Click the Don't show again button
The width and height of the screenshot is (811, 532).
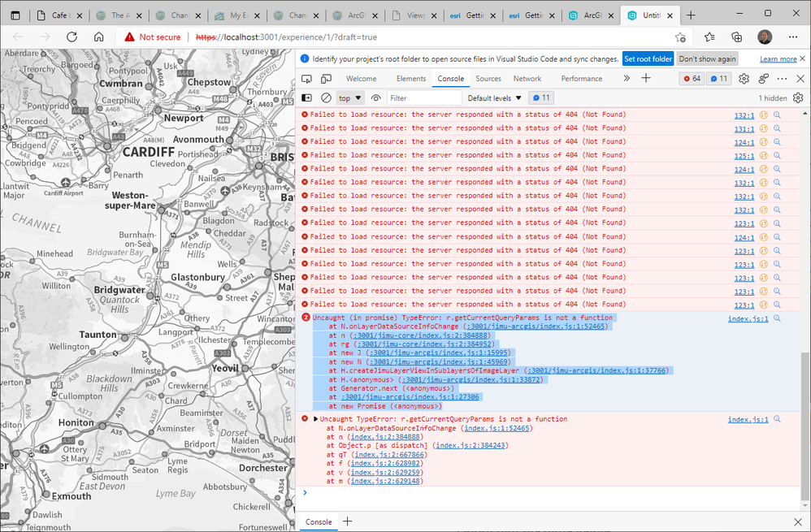[x=707, y=58]
